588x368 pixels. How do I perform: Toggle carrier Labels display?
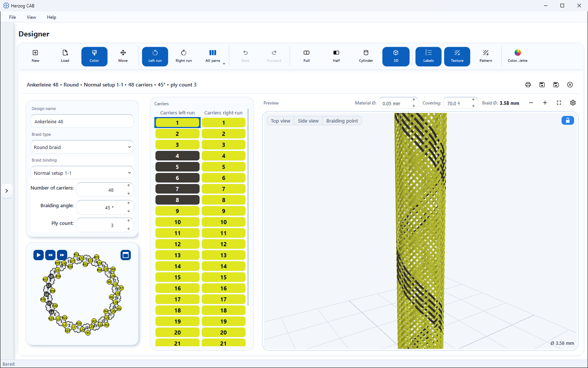tap(429, 56)
